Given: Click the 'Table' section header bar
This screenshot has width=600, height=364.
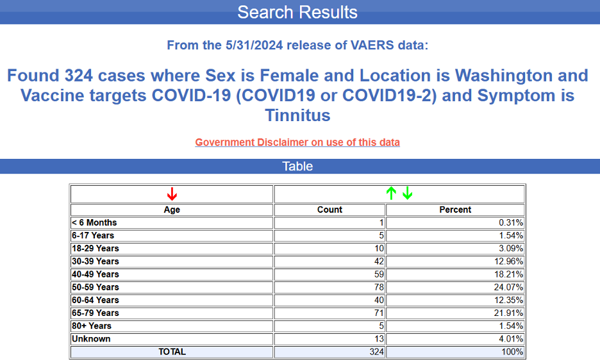Looking at the screenshot, I should click(x=300, y=167).
